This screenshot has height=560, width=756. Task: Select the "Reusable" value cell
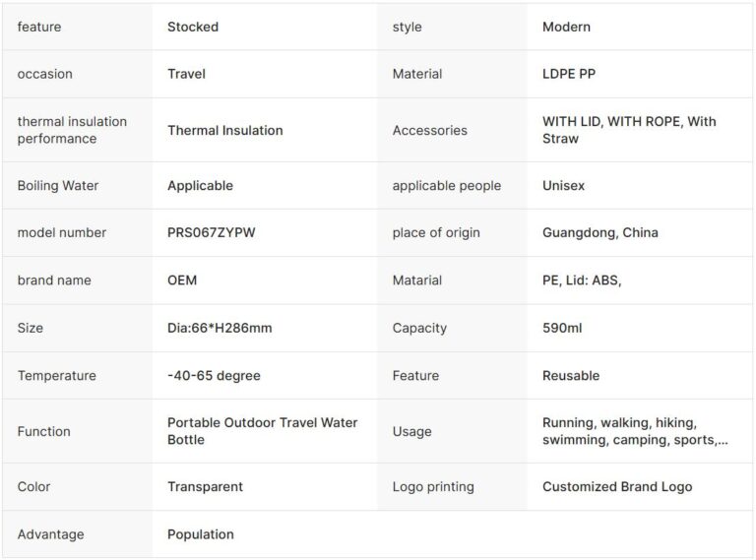pyautogui.click(x=571, y=375)
